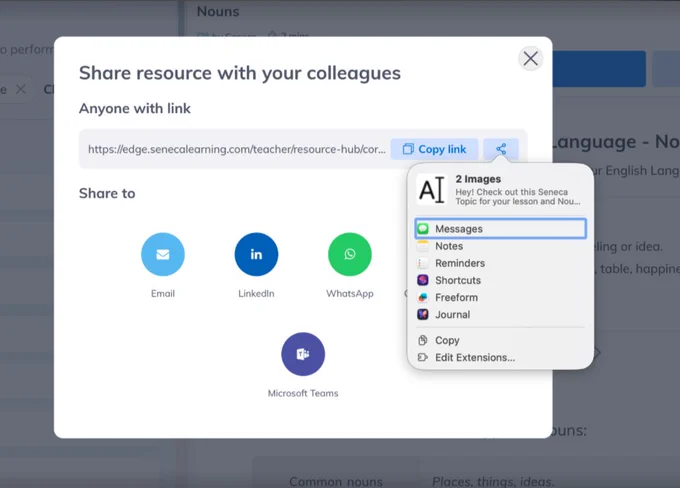
Task: Click the Nouns heading in background page
Action: tap(218, 11)
